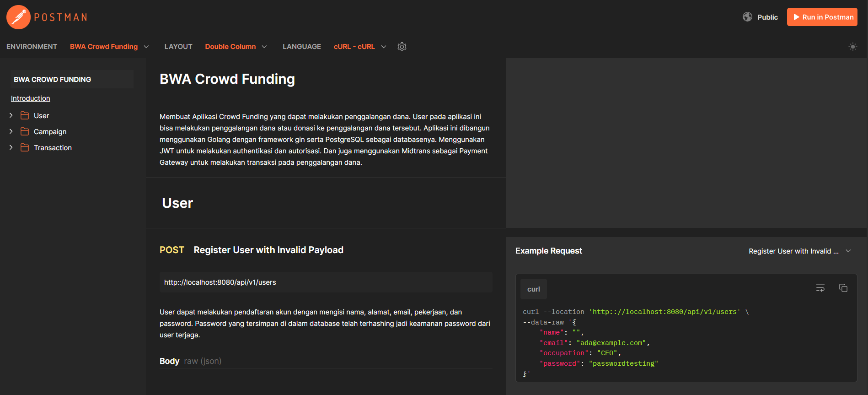Click the BWA Crowd Funding page title

[x=227, y=79]
